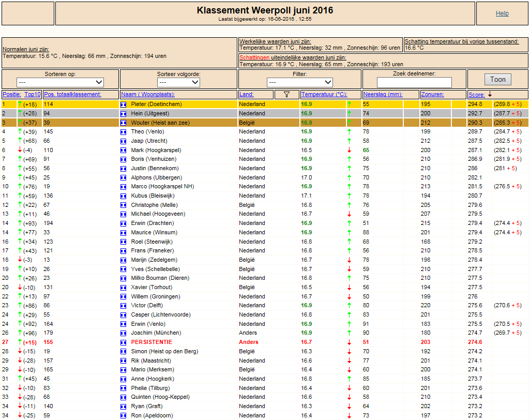Viewport: 530px width, 420px height.
Task: Click the info icon next to Pieter (Doetinchem)
Action: point(124,104)
